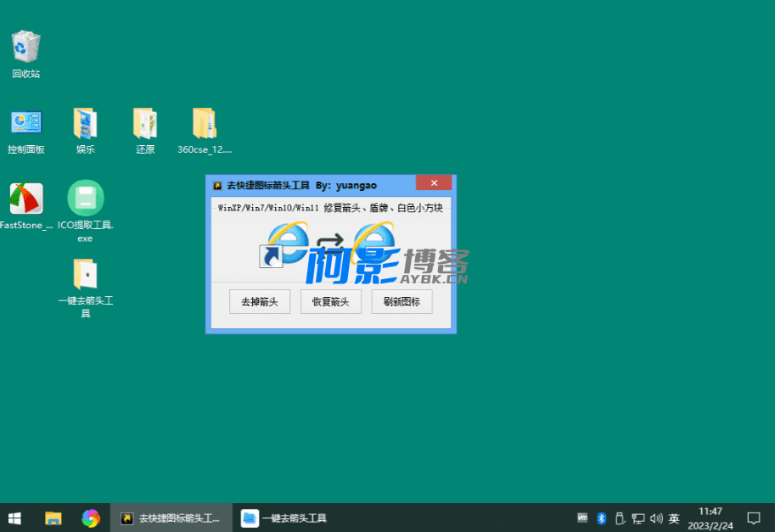Image resolution: width=775 pixels, height=532 pixels.
Task: Open the notification center icon
Action: pos(753,518)
